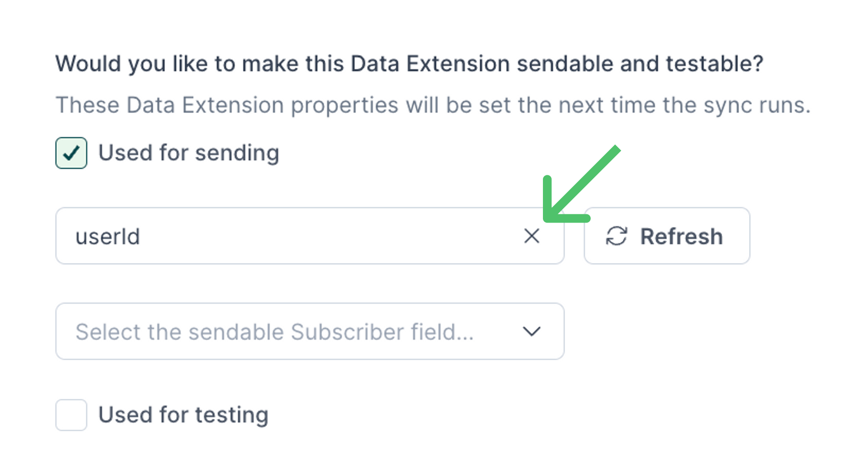This screenshot has height=473, width=868.
Task: Click Refresh to reload field options
Action: coord(667,236)
